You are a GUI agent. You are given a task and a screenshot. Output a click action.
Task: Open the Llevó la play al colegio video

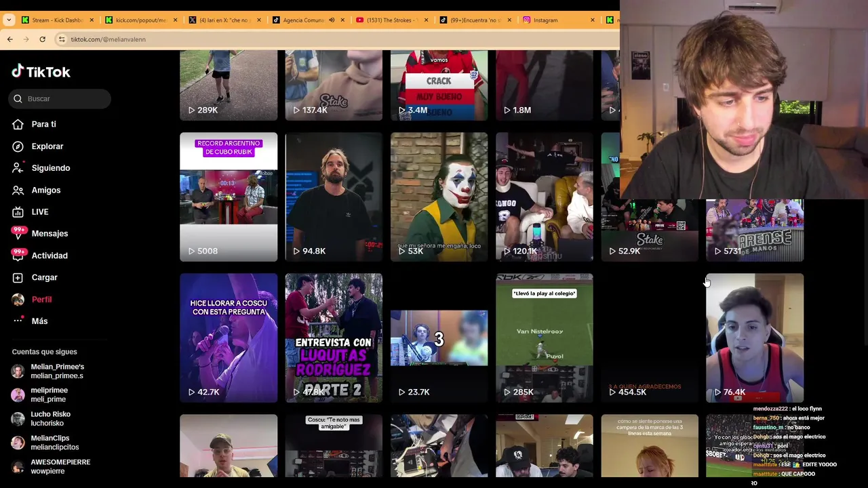tap(544, 338)
